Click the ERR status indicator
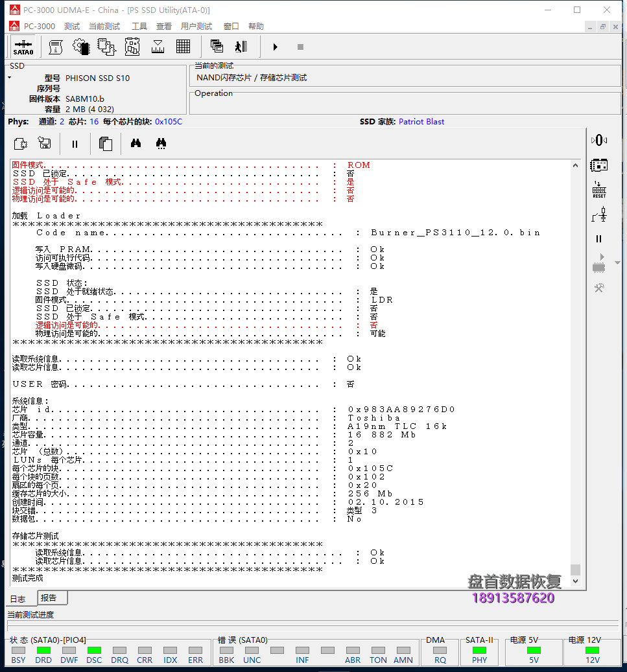The image size is (627, 672). 196,655
